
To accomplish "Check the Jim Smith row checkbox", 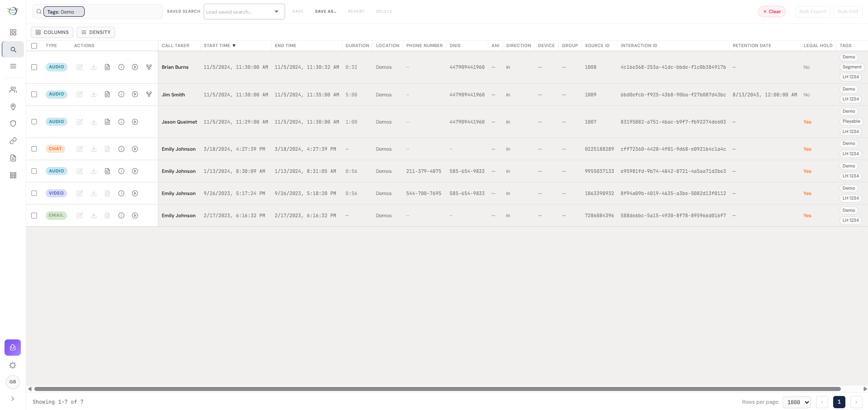I will point(34,95).
